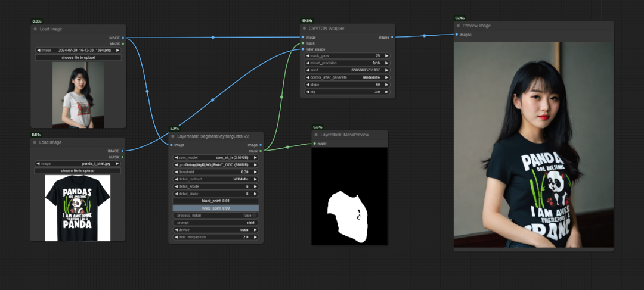
Task: Decrease the seed value with its left arrow
Action: [x=307, y=70]
